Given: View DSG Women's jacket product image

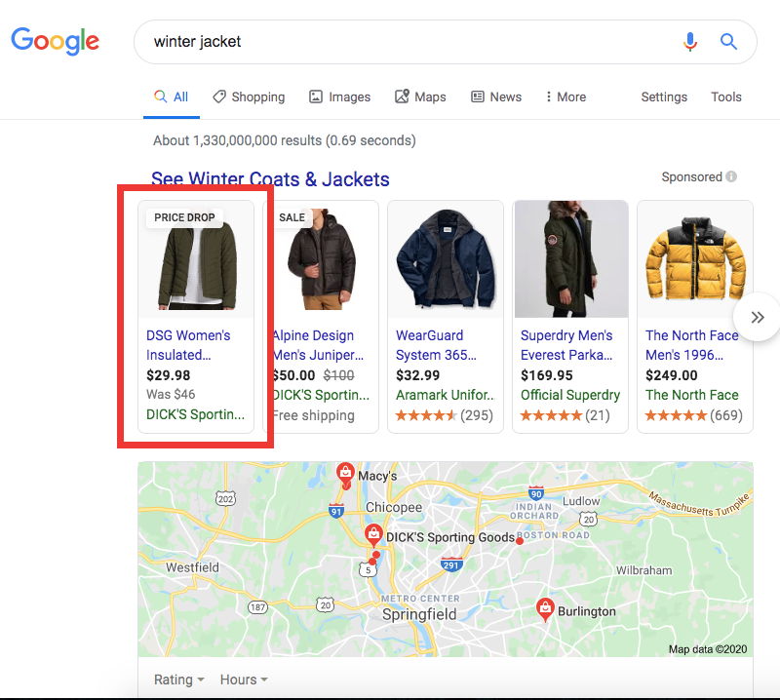Looking at the screenshot, I should pos(196,259).
